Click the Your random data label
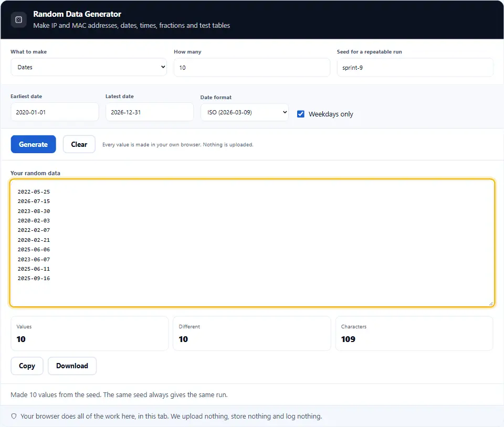Screen dimensions: 504x427 coord(35,173)
